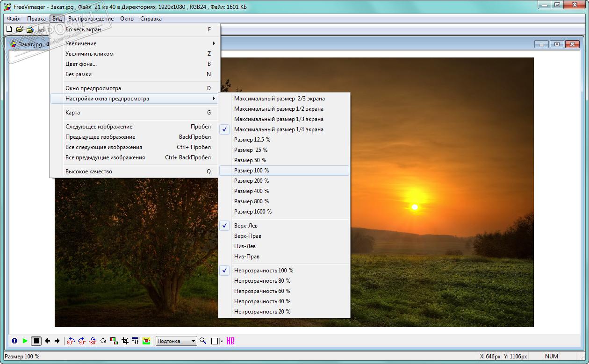Select Максимальный размер 2/3 экрана
Viewport: 589px width, 364px height.
click(284, 99)
